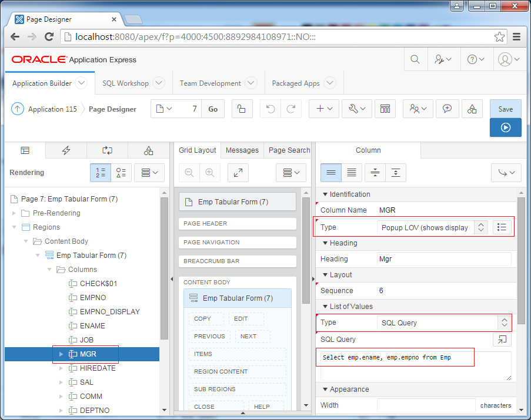Viewport: 531px width, 420px height.
Task: Click the Undo arrow button
Action: point(270,109)
